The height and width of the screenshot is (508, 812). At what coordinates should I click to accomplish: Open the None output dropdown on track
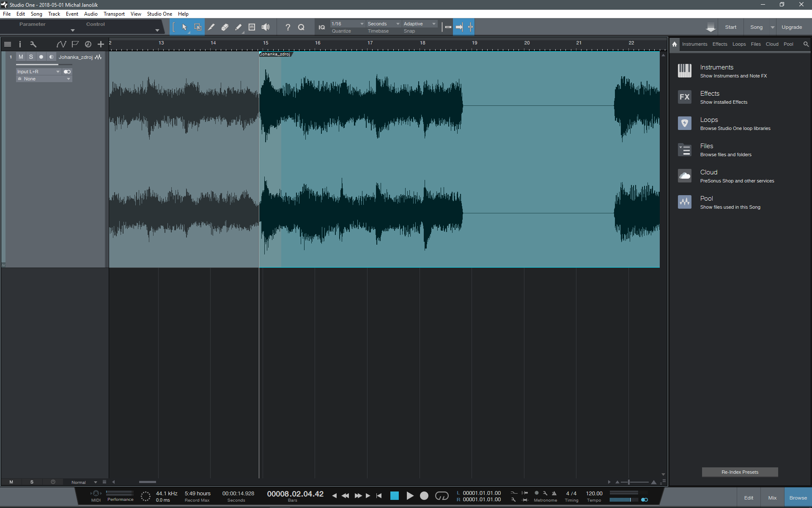44,79
